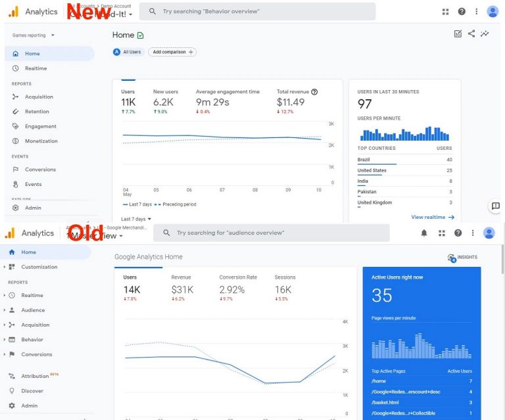Image resolution: width=505 pixels, height=420 pixels.
Task: Select Home in old Analytics sidebar
Action: tap(46, 252)
